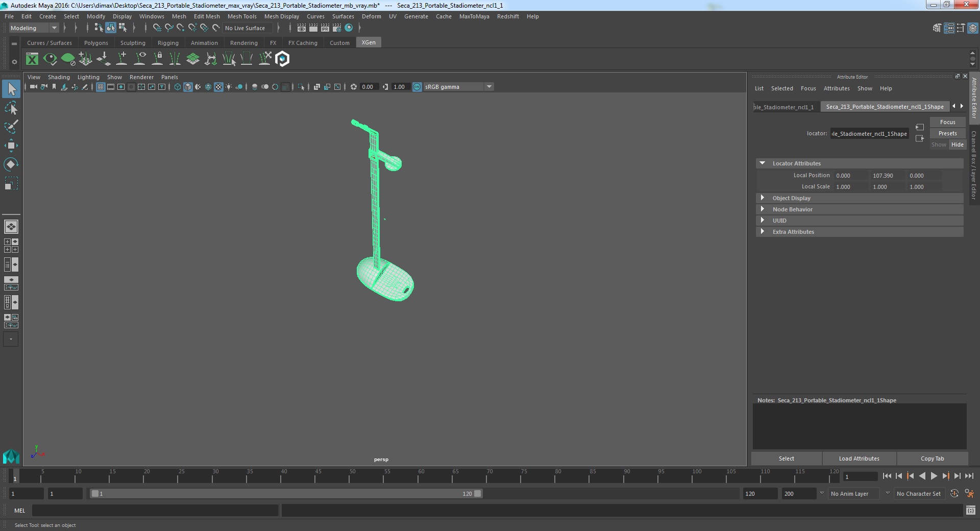Open the Redshift menu
This screenshot has width=980, height=531.
(x=508, y=16)
